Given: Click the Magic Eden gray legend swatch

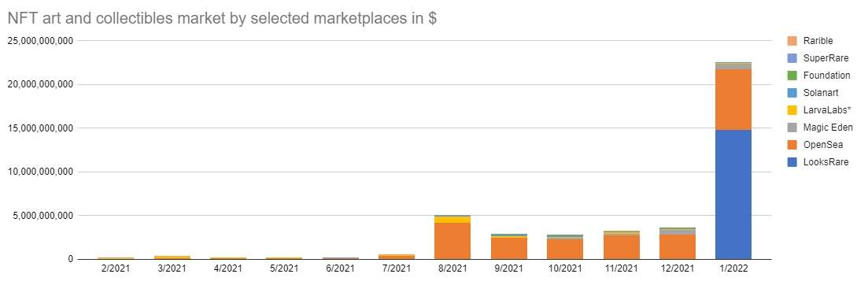Looking at the screenshot, I should click(792, 128).
